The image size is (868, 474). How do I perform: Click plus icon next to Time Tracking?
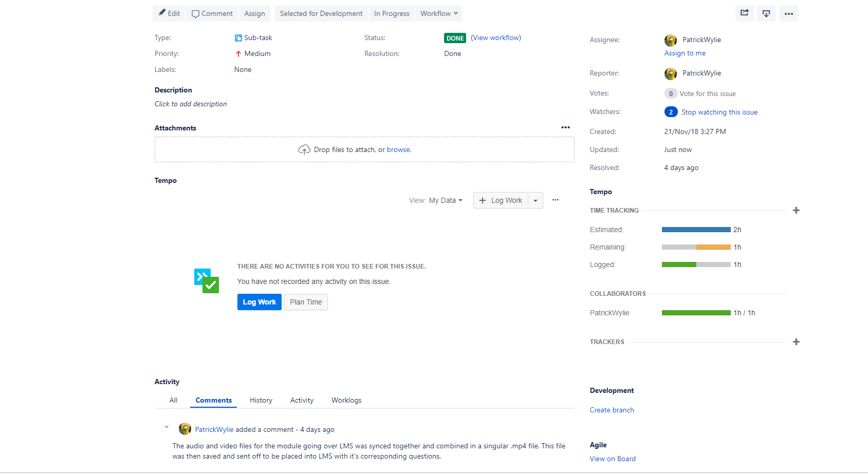pyautogui.click(x=796, y=211)
